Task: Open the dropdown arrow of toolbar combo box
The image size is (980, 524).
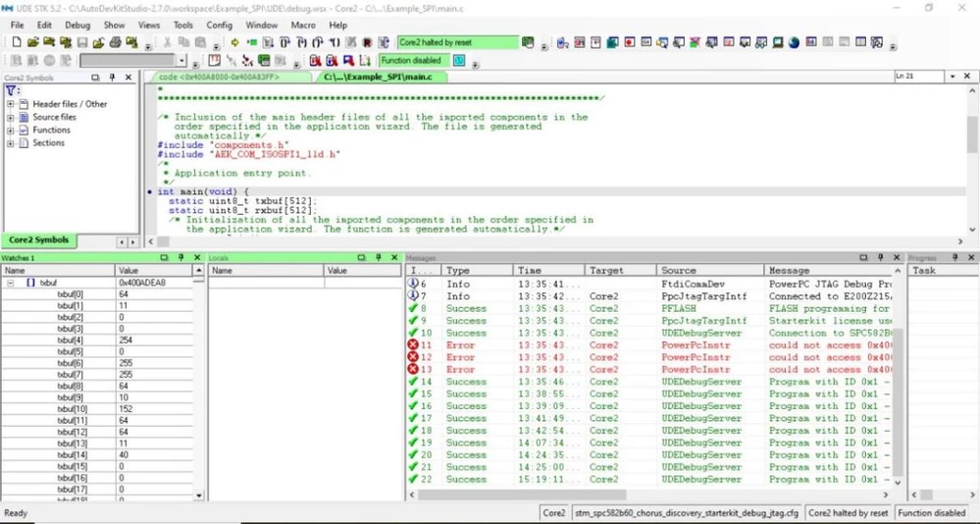Action: 181,61
